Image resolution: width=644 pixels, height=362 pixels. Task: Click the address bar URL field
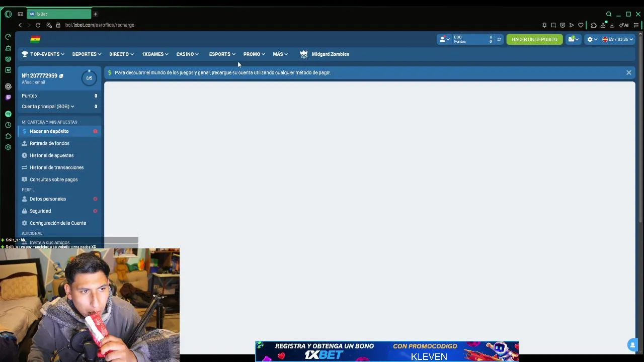point(100,25)
